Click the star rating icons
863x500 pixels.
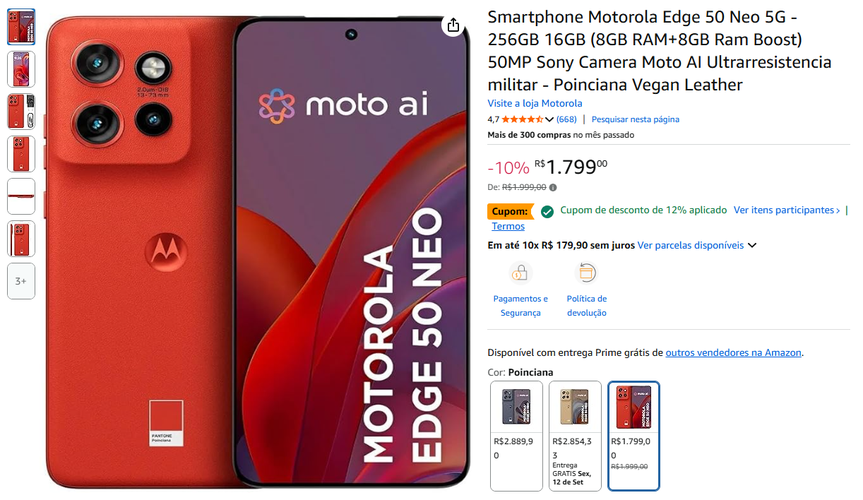click(x=522, y=119)
